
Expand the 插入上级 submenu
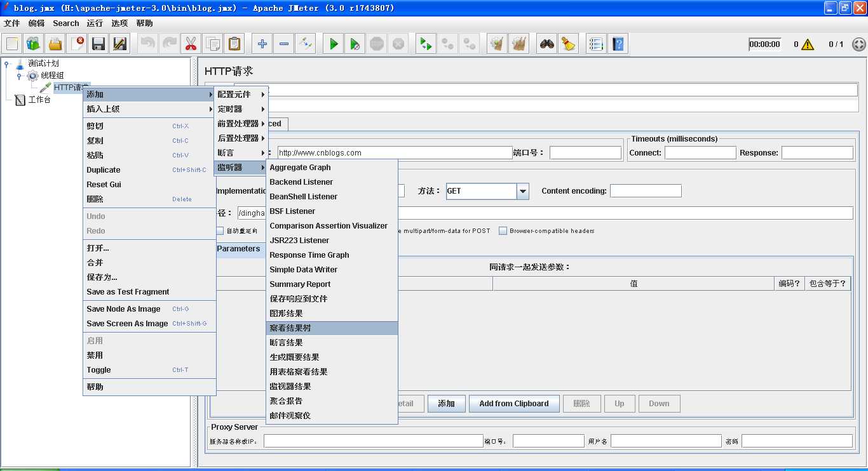(149, 109)
